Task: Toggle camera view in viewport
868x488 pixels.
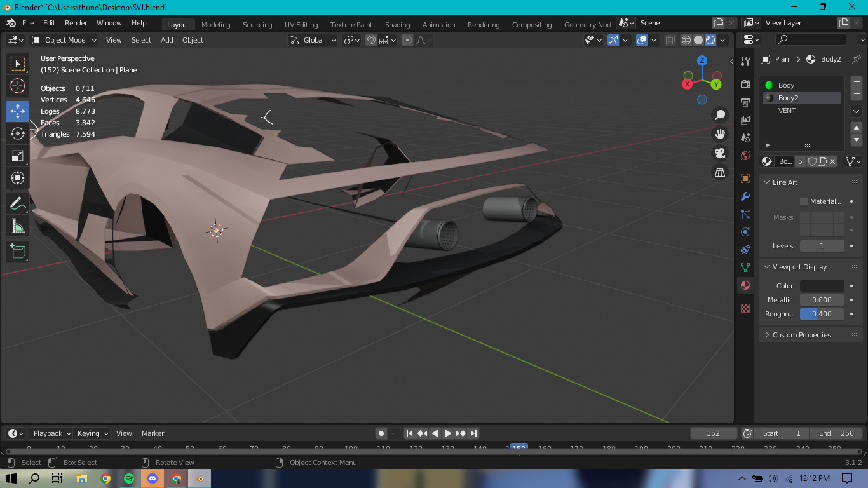Action: click(x=720, y=153)
